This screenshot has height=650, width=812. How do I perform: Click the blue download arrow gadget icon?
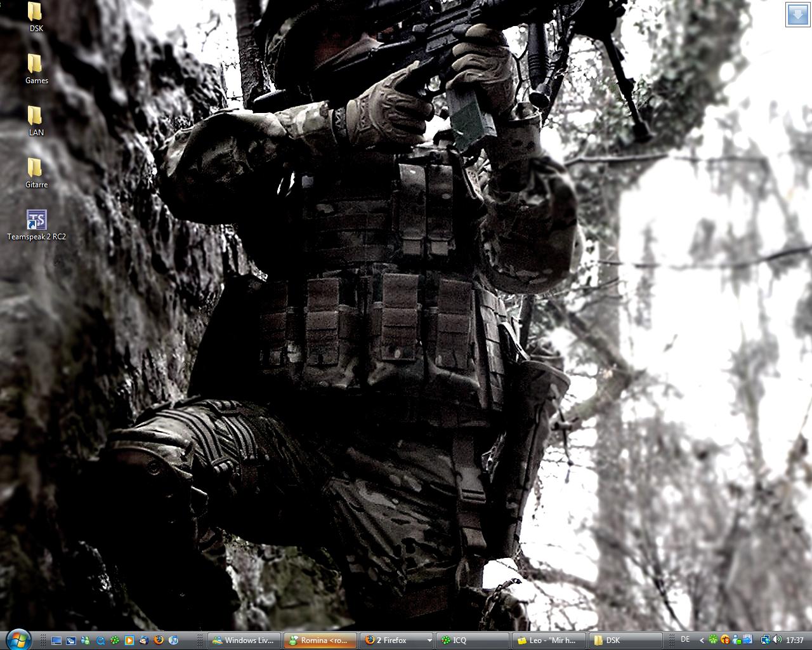click(797, 14)
